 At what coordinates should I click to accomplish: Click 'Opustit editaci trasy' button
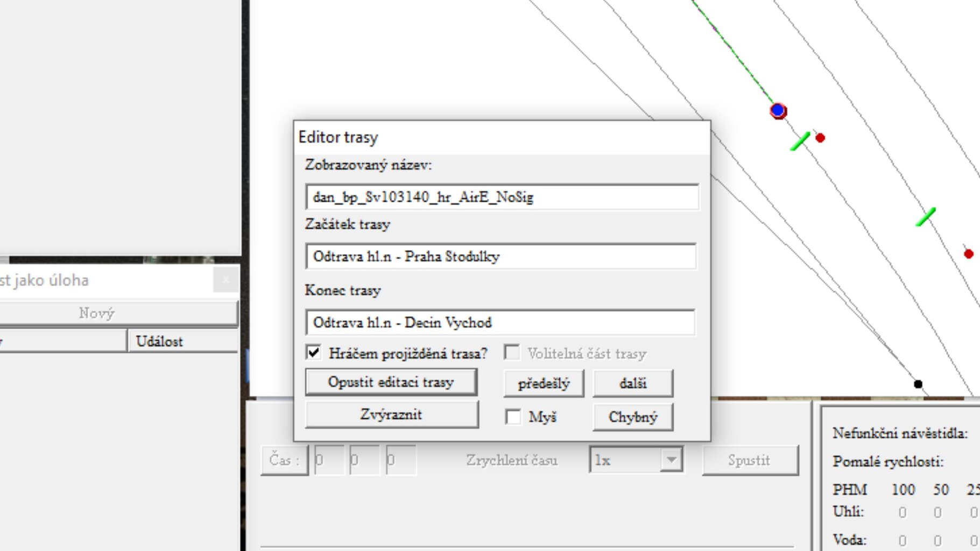pos(391,383)
